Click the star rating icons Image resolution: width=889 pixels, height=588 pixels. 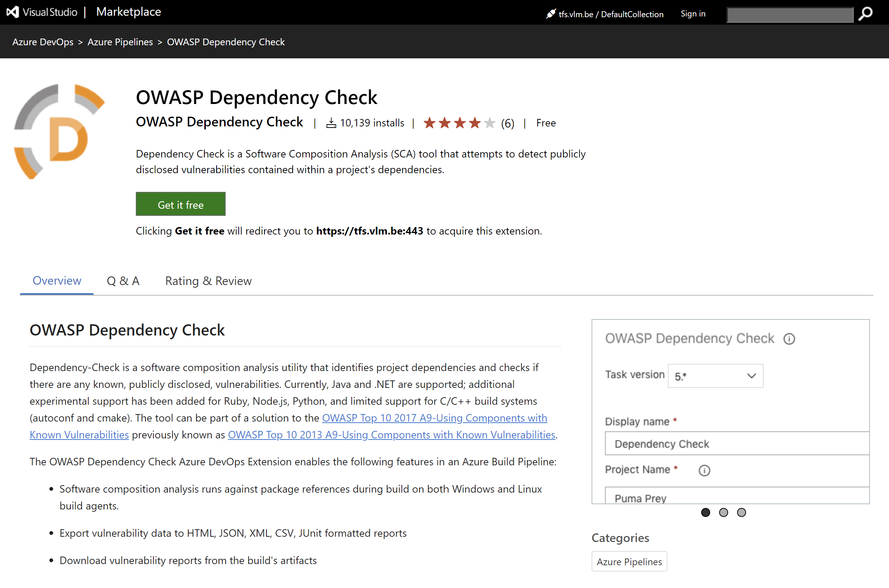coord(459,123)
